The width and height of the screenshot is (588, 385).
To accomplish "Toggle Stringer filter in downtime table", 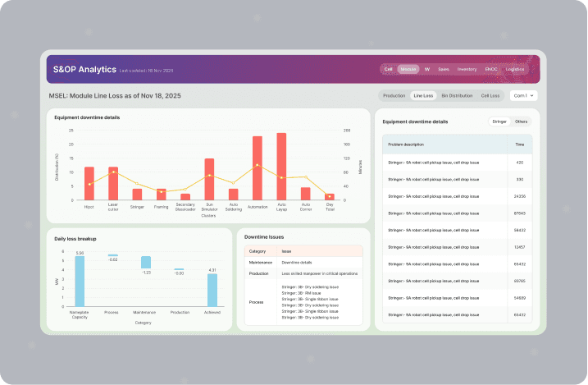I will (499, 121).
